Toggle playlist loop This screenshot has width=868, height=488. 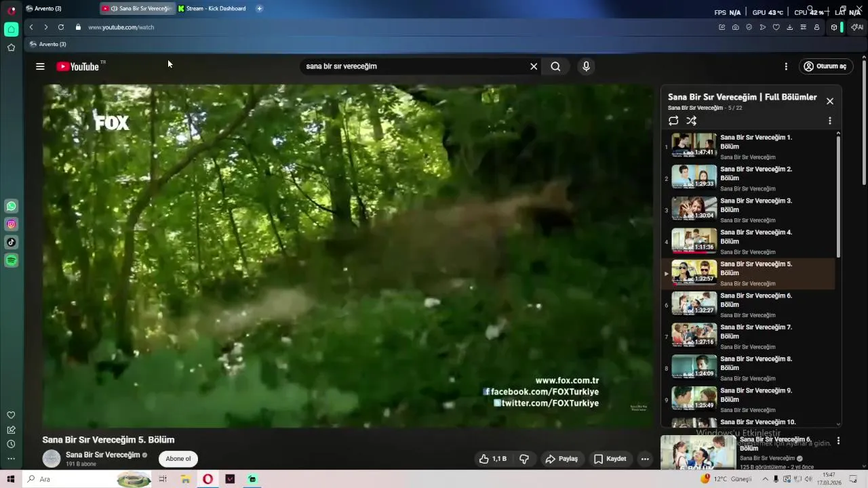673,121
